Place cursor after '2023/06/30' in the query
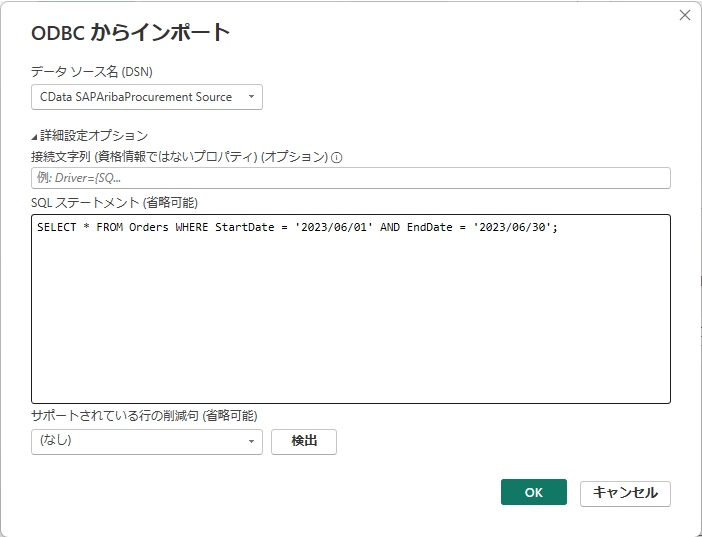702x537 pixels. click(552, 228)
